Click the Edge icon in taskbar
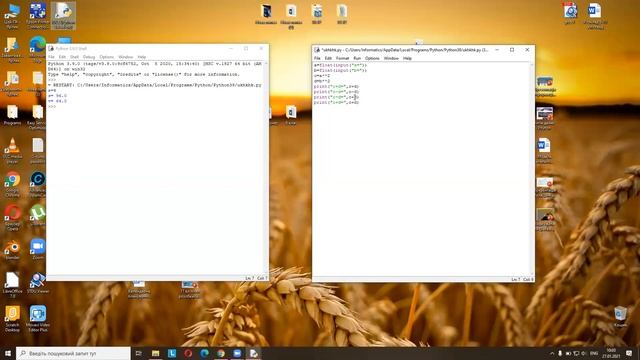Viewport: 640px width, 360px height. click(204, 353)
